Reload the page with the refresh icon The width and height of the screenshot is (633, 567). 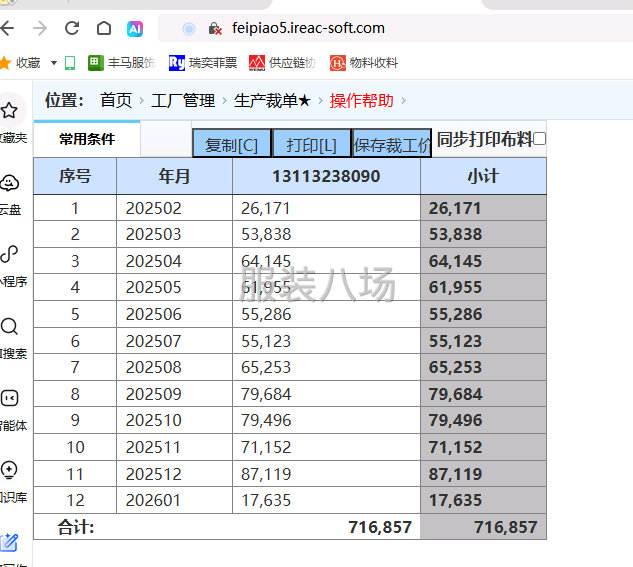(72, 28)
